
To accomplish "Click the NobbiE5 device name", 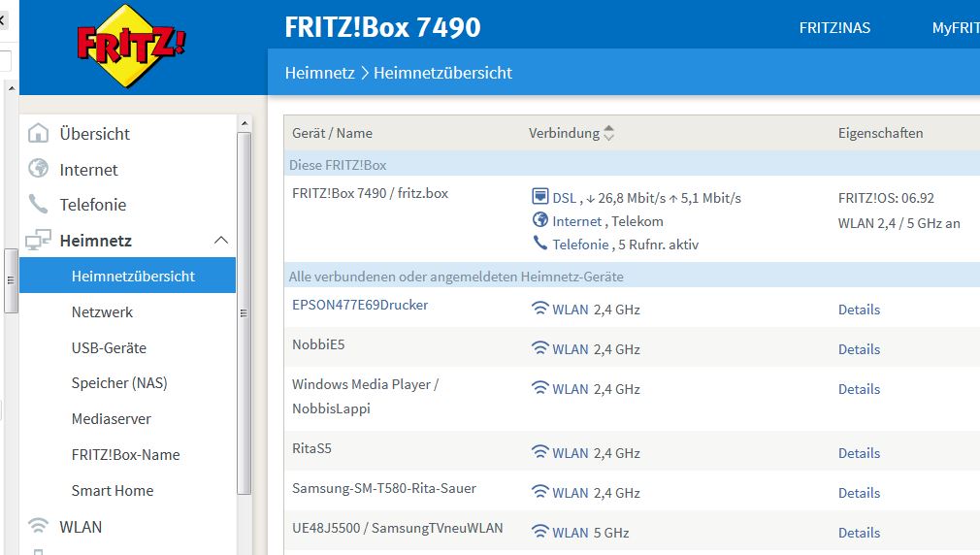I will click(x=318, y=344).
